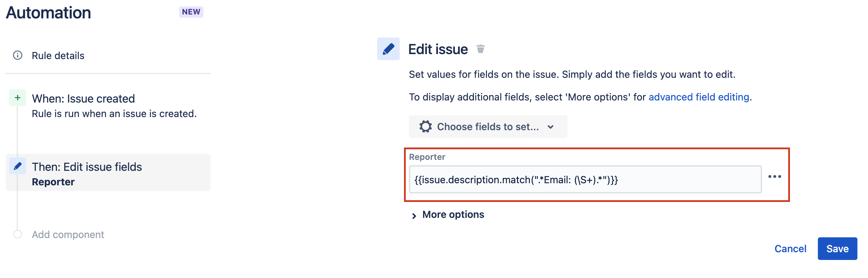Select the When: Issue created step
This screenshot has width=868, height=278.
click(83, 99)
